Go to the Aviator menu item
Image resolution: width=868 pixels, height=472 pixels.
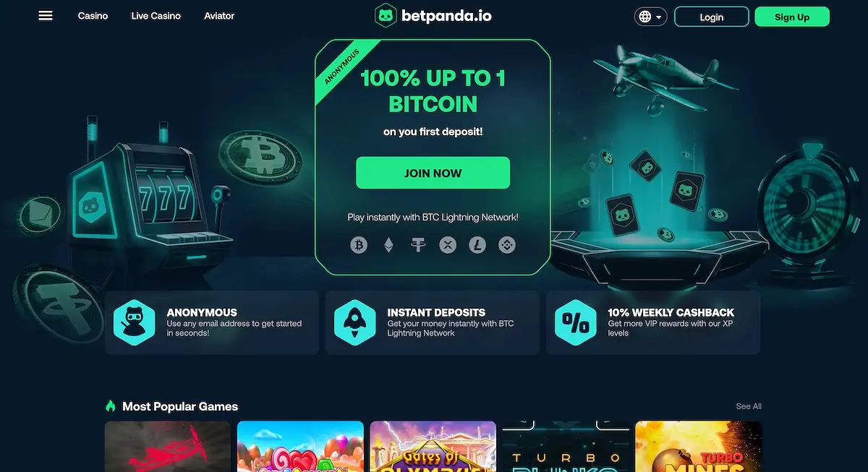pyautogui.click(x=219, y=15)
